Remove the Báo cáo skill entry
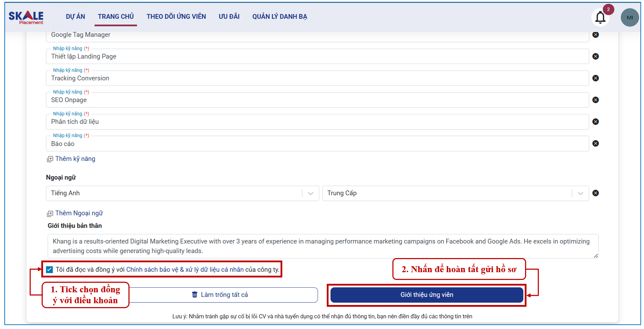This screenshot has width=644, height=329. tap(596, 143)
